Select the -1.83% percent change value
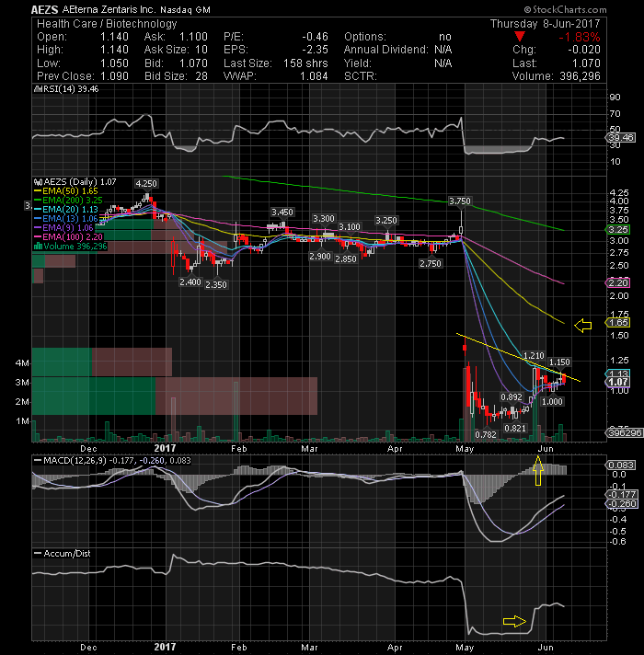Image resolution: width=644 pixels, height=655 pixels. pos(580,37)
